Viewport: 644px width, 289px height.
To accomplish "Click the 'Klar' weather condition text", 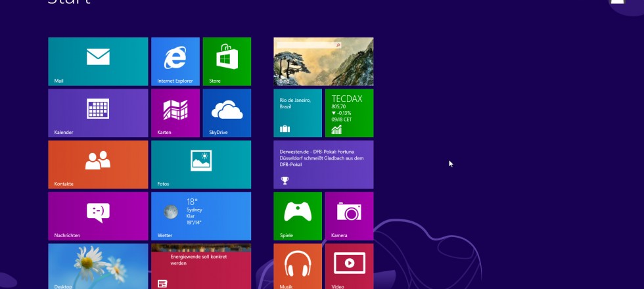I will (x=191, y=216).
